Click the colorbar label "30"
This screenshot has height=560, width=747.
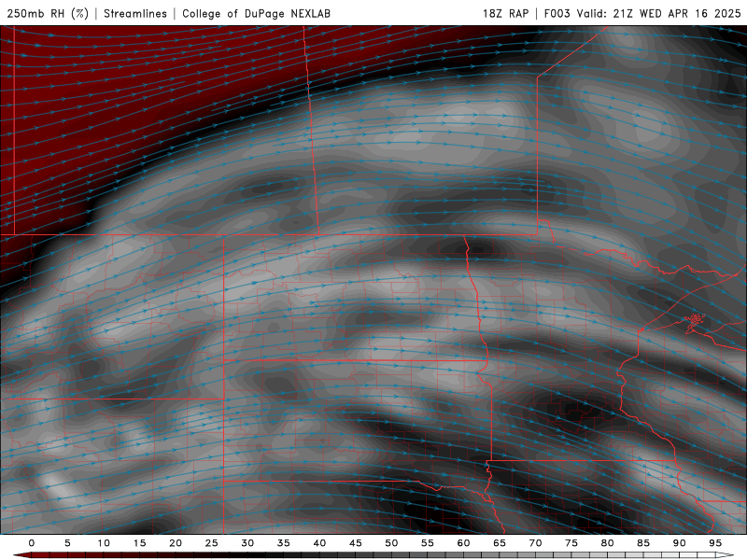(x=247, y=543)
